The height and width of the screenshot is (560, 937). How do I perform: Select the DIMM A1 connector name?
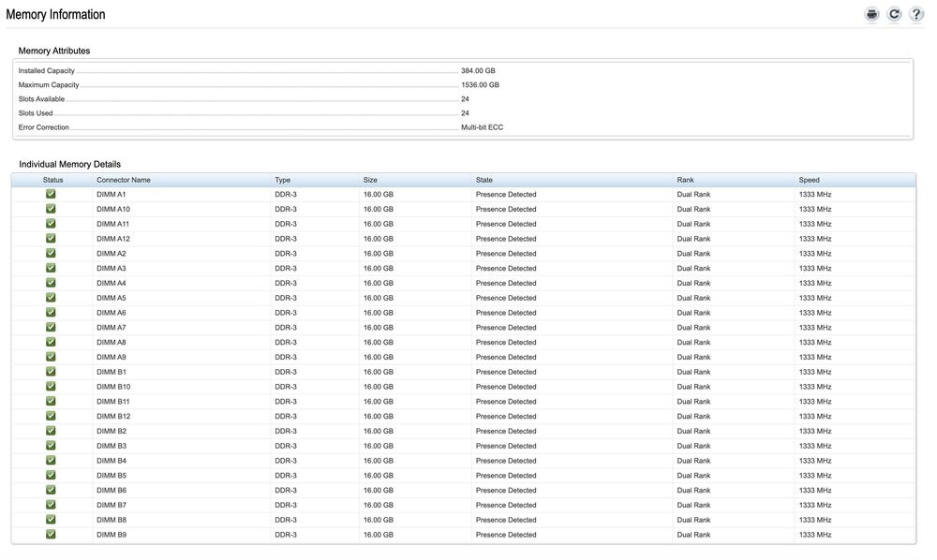[x=112, y=195]
